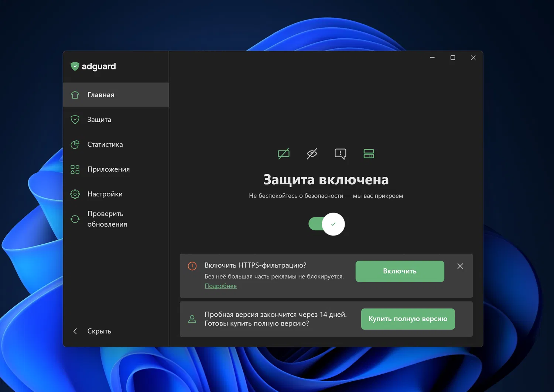Open the crossed-eye tracking protection icon
The height and width of the screenshot is (392, 554).
(x=312, y=154)
